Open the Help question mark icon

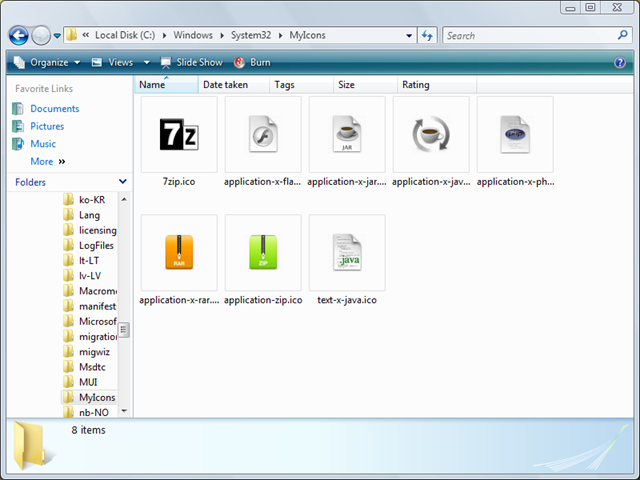[x=620, y=62]
